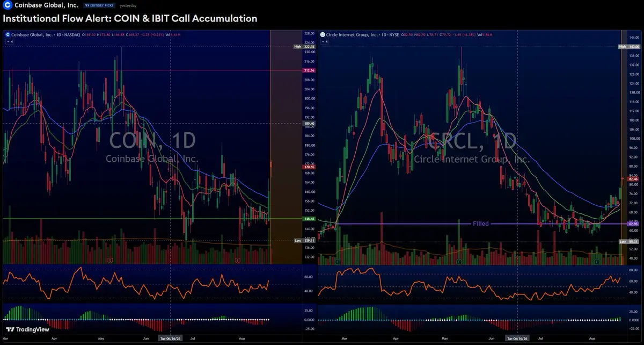Click the COIN High 222.35 price label

(305, 47)
